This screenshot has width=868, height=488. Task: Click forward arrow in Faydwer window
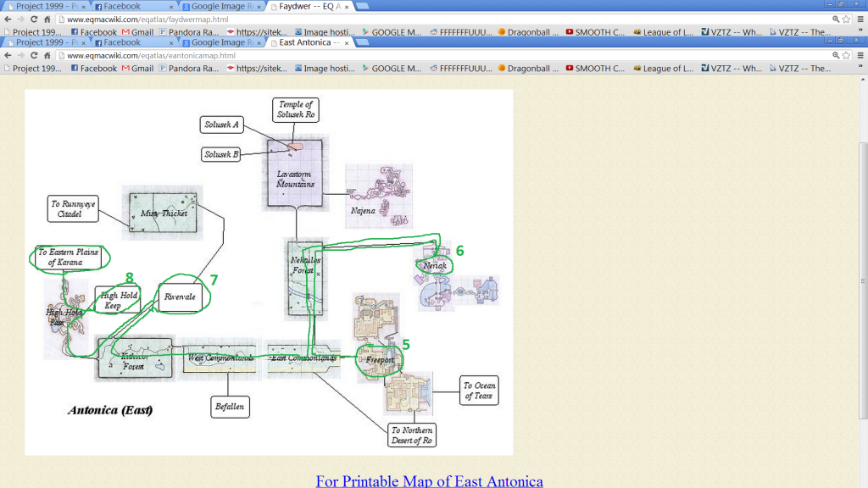[x=21, y=19]
